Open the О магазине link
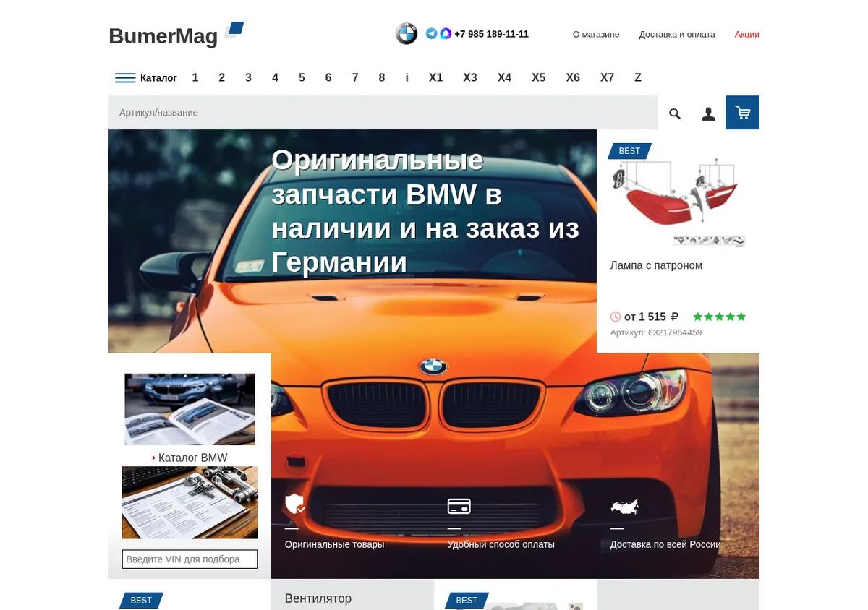The width and height of the screenshot is (868, 610). pos(596,34)
